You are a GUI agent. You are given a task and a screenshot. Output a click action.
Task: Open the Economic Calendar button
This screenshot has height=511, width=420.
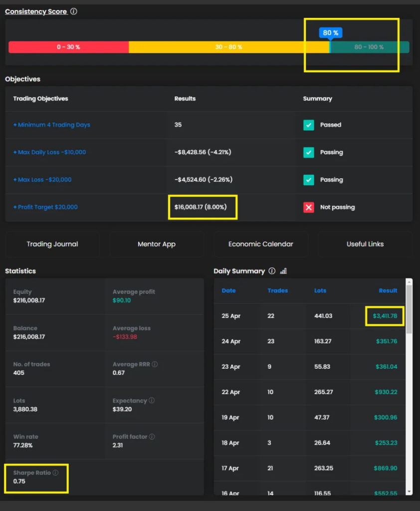[260, 244]
